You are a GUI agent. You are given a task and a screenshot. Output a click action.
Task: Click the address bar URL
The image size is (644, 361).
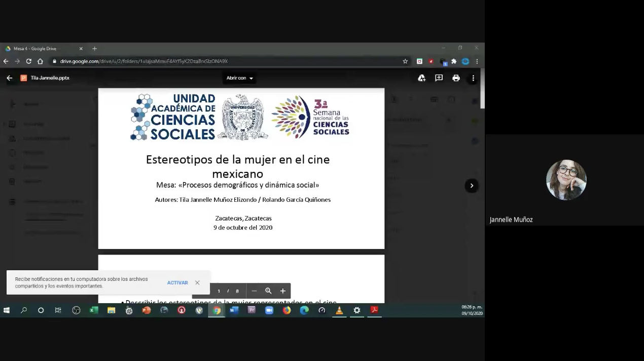coord(144,61)
